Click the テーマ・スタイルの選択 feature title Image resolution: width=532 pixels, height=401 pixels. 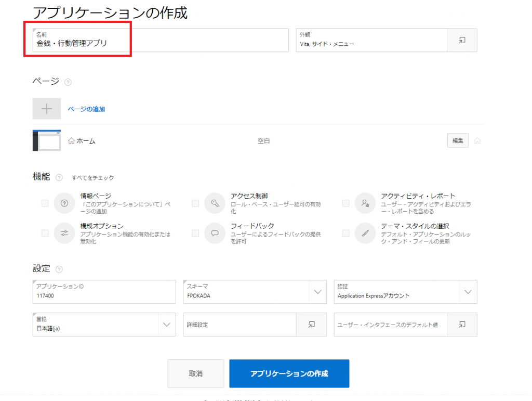(x=415, y=226)
